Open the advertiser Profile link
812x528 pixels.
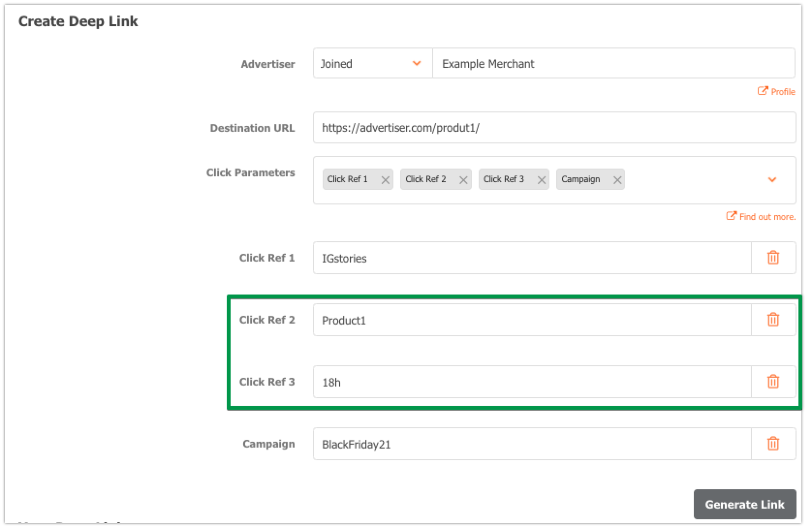(777, 92)
